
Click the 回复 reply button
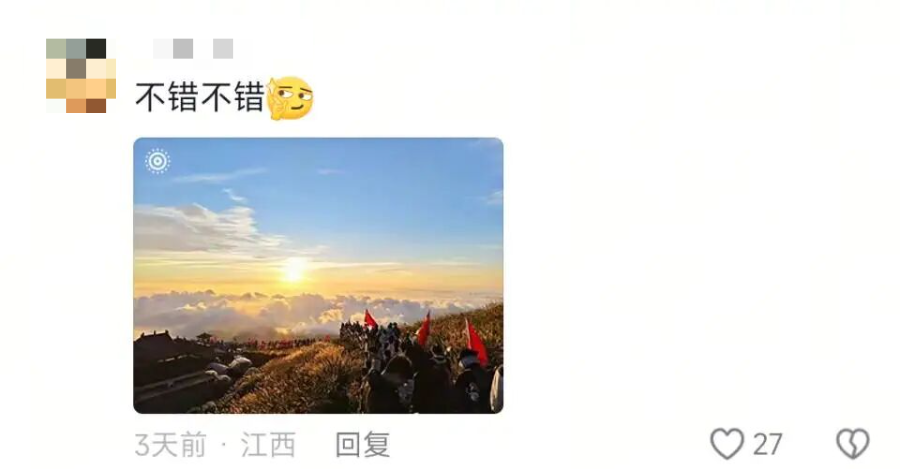363,445
